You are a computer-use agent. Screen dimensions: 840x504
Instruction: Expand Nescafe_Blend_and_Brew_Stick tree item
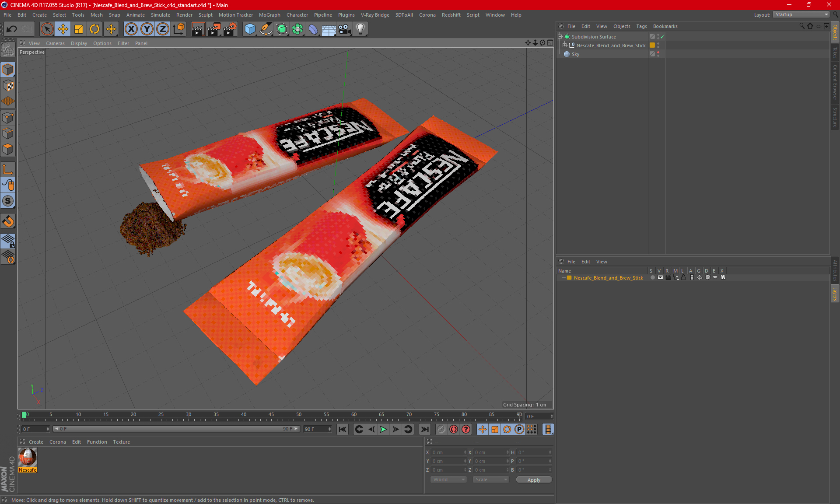[x=565, y=45]
